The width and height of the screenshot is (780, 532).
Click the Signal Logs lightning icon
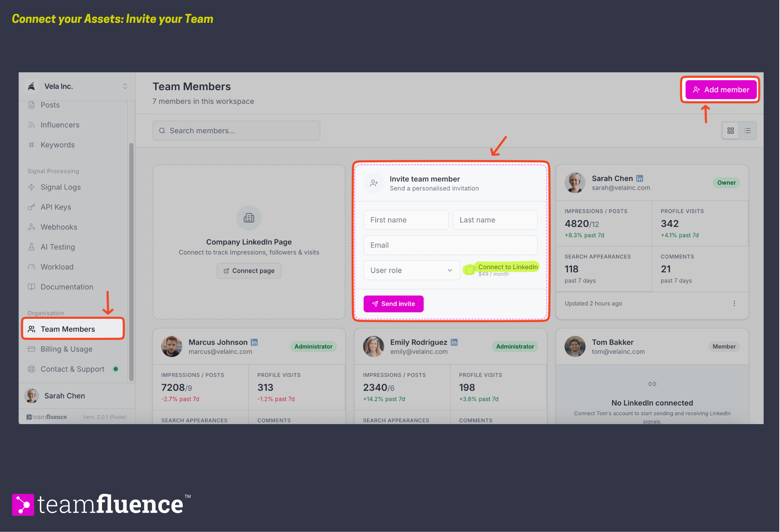pos(32,187)
